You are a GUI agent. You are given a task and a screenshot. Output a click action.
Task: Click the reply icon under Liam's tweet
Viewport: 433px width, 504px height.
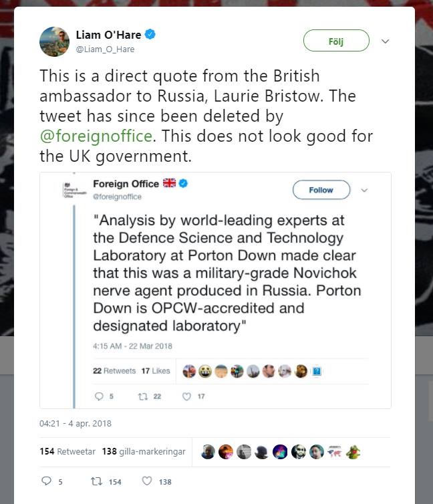click(x=46, y=481)
